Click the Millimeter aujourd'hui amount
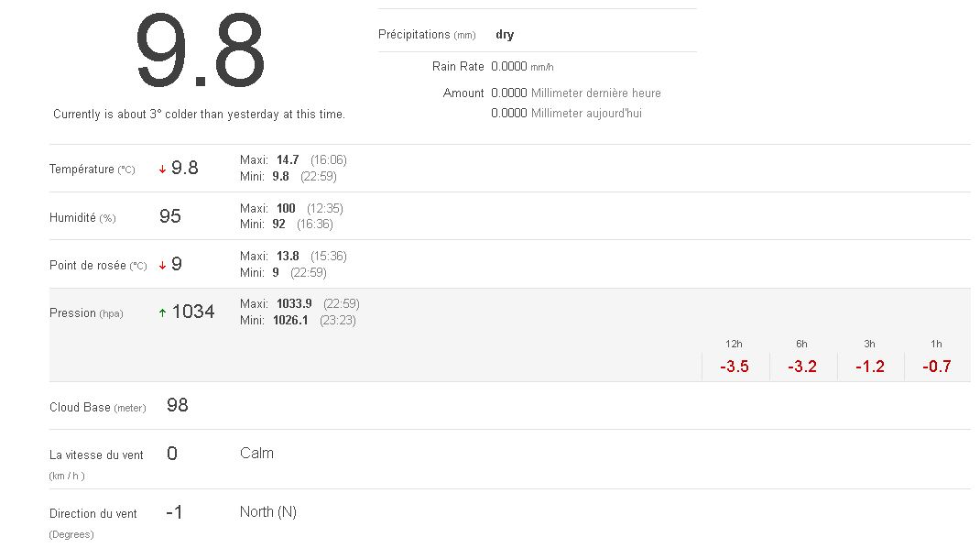980x559 pixels. pyautogui.click(x=566, y=114)
